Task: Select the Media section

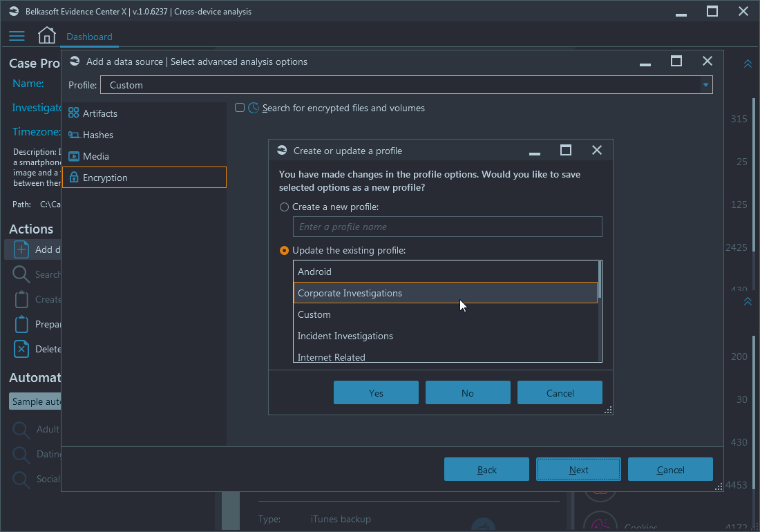Action: [144, 156]
